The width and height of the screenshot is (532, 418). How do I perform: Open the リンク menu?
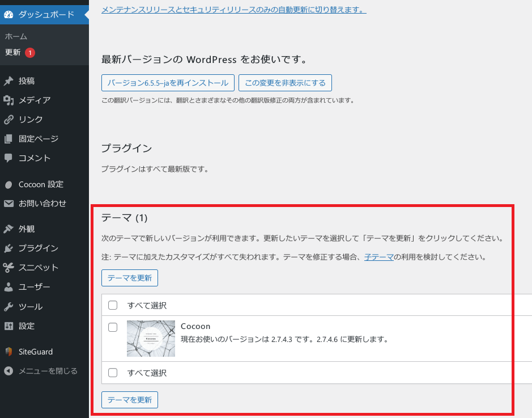[44, 120]
